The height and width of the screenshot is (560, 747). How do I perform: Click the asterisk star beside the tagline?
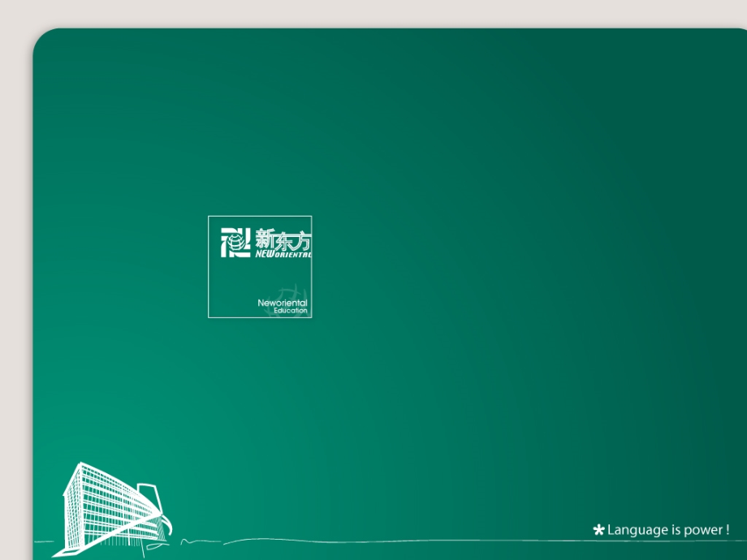point(598,530)
